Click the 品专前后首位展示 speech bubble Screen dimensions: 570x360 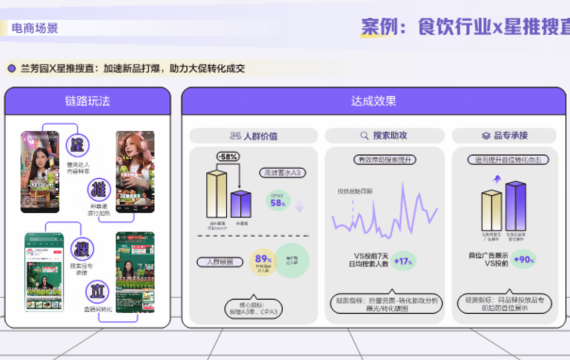coord(505,302)
